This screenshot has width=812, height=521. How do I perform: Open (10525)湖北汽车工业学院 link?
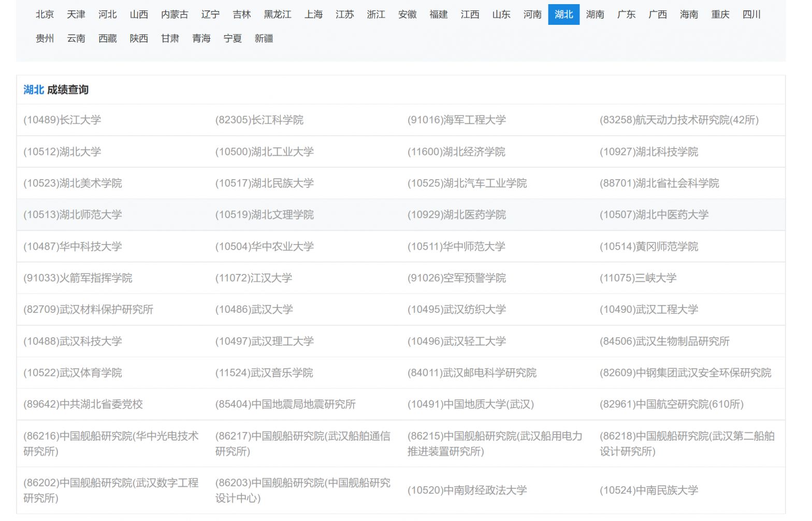pos(467,183)
